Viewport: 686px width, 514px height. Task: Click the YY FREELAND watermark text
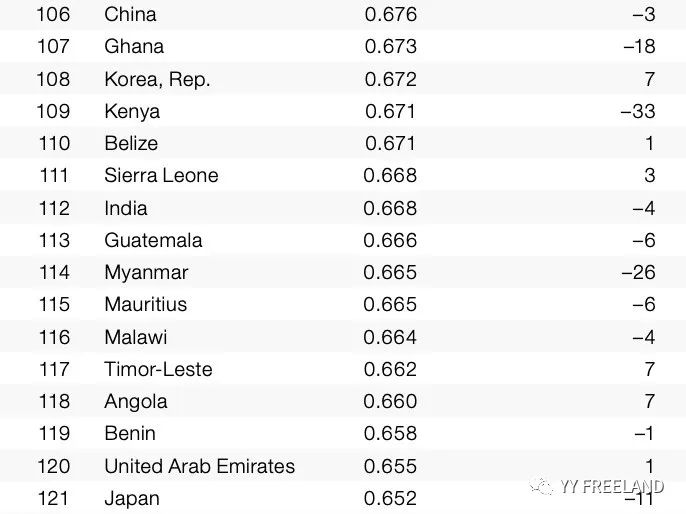point(612,486)
